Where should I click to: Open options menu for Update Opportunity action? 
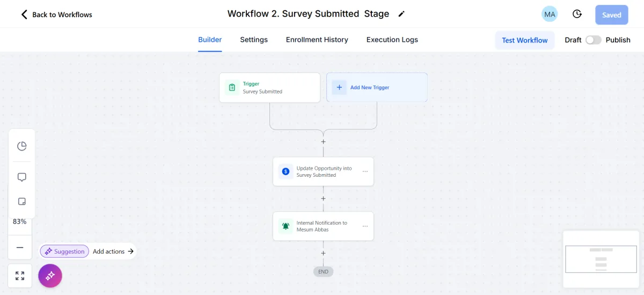click(365, 171)
